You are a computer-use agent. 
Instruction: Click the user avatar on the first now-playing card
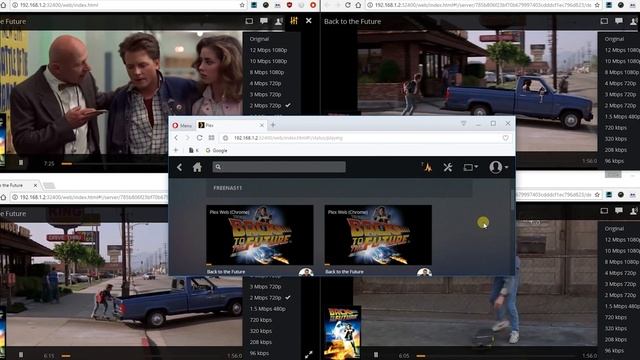(306, 272)
